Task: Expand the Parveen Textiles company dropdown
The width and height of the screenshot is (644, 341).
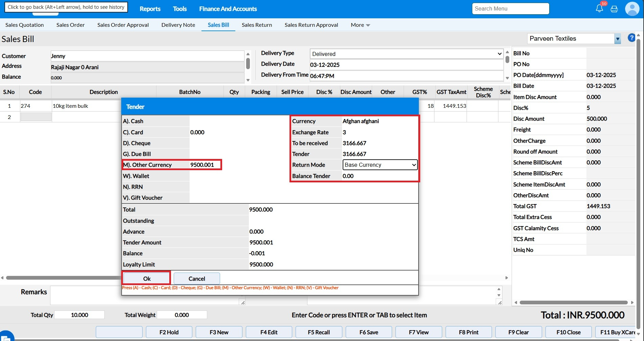Action: [618, 39]
